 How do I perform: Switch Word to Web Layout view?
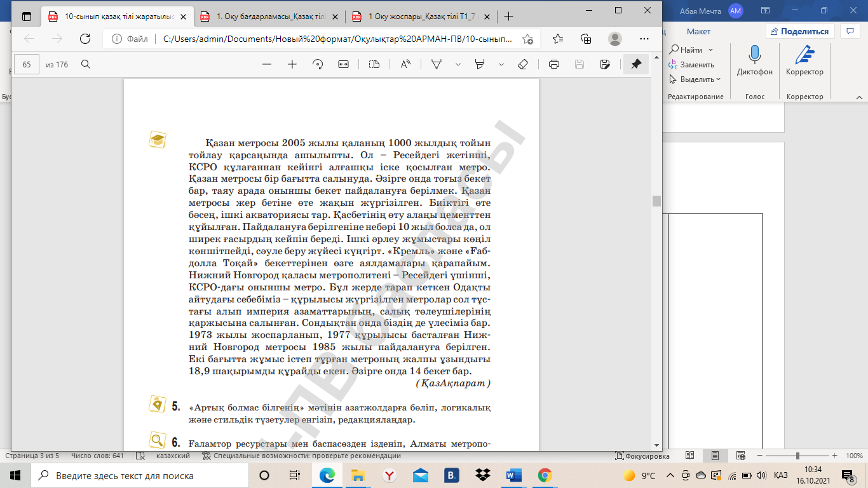pyautogui.click(x=740, y=456)
